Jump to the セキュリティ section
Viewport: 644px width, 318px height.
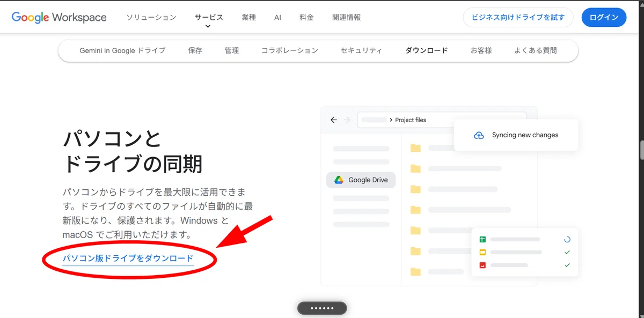[x=361, y=50]
